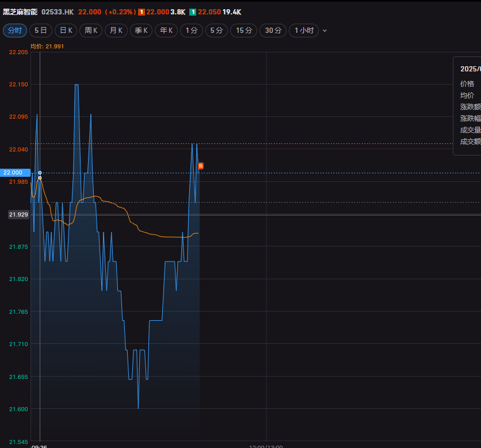Switch to the 分时 intraday tab

coord(15,31)
